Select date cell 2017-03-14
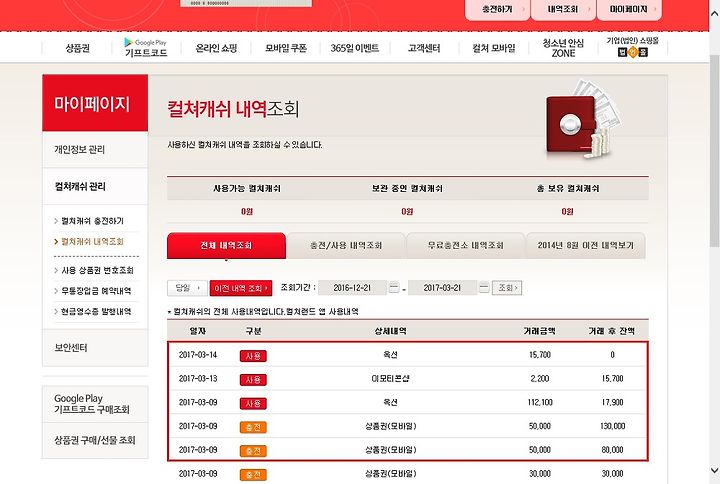Screen dimensions: 720x484 click(x=198, y=355)
